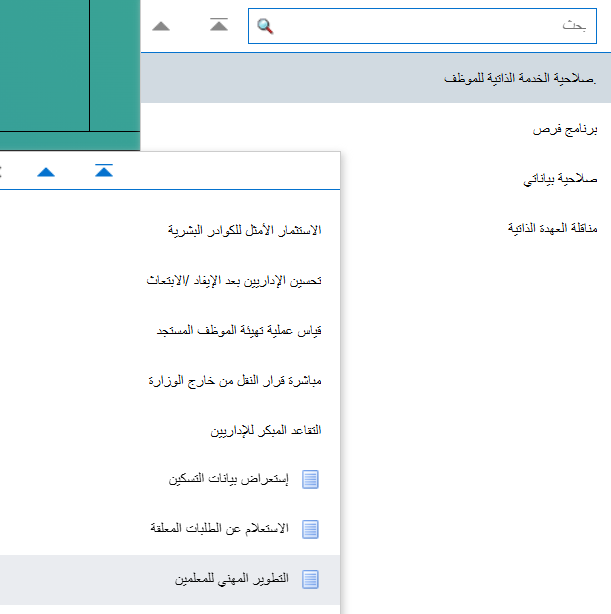
Task: Open صلاحية بياناتي menu item
Action: pyautogui.click(x=560, y=179)
